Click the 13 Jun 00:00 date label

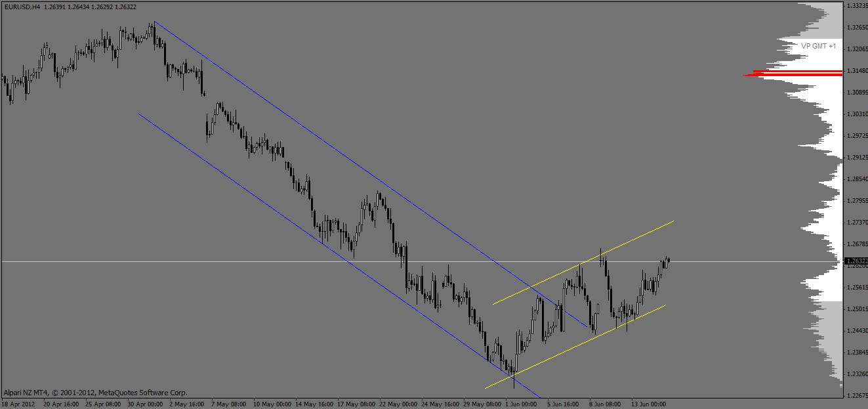[x=648, y=404]
